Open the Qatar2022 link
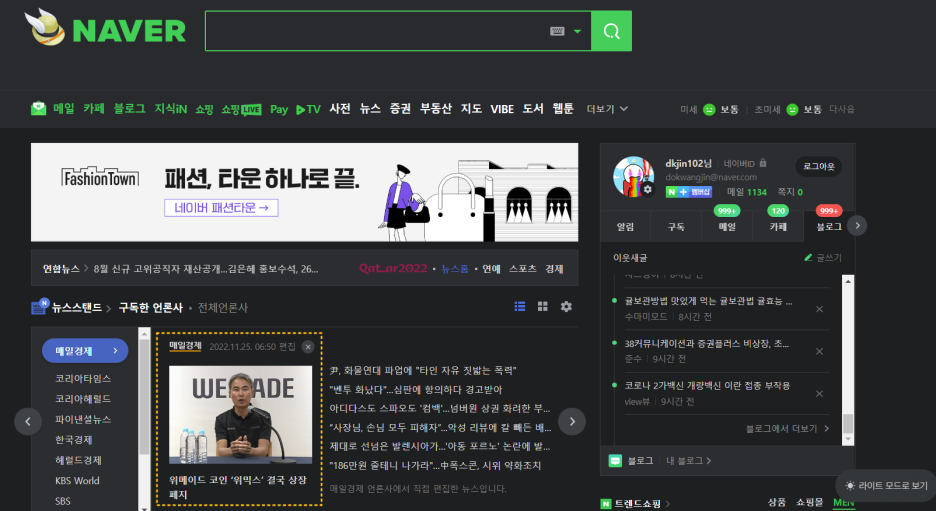Image resolution: width=936 pixels, height=511 pixels. [x=393, y=269]
